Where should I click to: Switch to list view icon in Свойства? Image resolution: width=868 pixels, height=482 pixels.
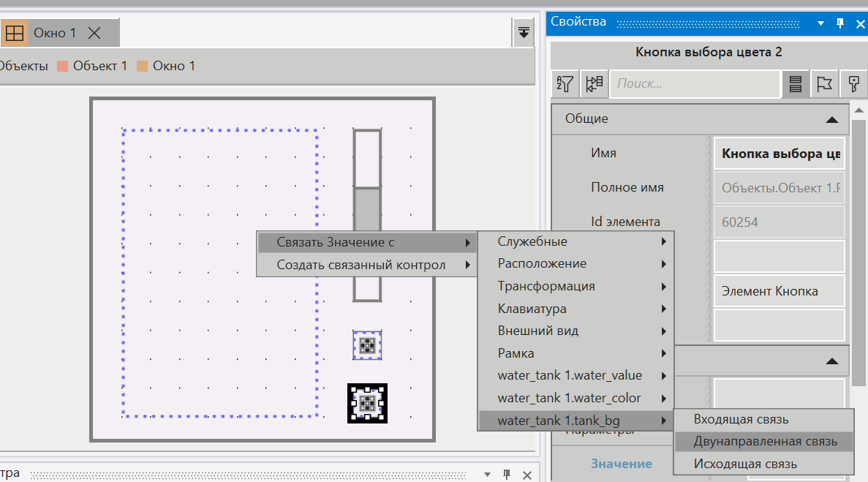click(x=796, y=84)
